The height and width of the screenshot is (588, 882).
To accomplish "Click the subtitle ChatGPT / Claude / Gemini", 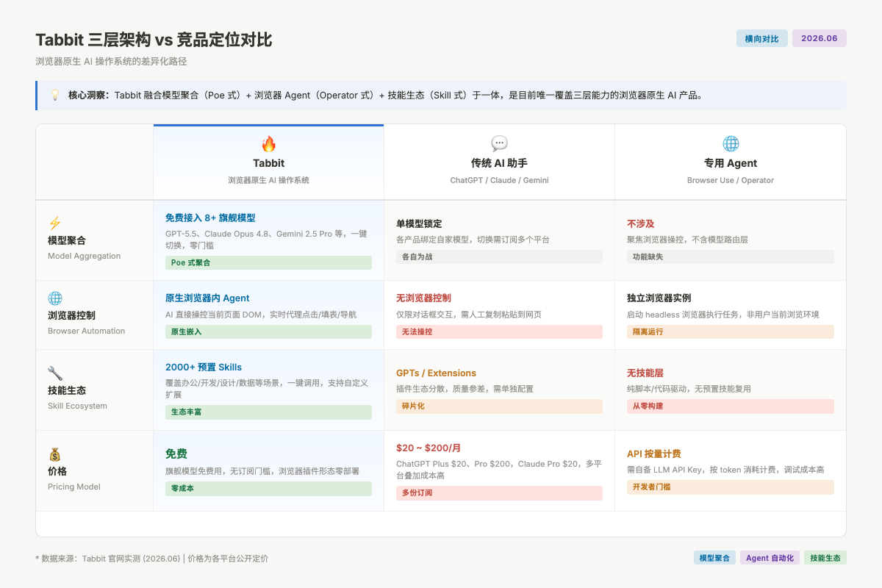I will (x=499, y=181).
